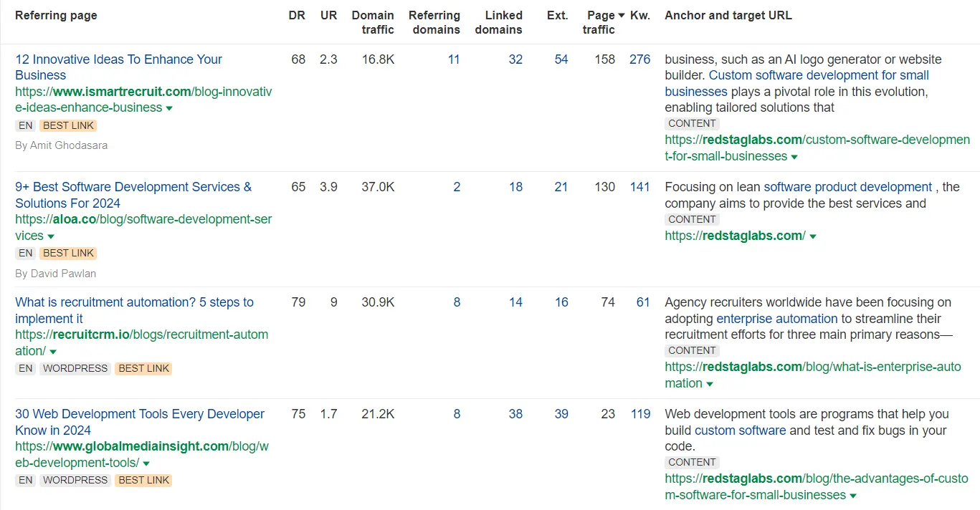Image resolution: width=980 pixels, height=510 pixels.
Task: Expand the custom-software-development target URL chevron
Action: (x=794, y=156)
